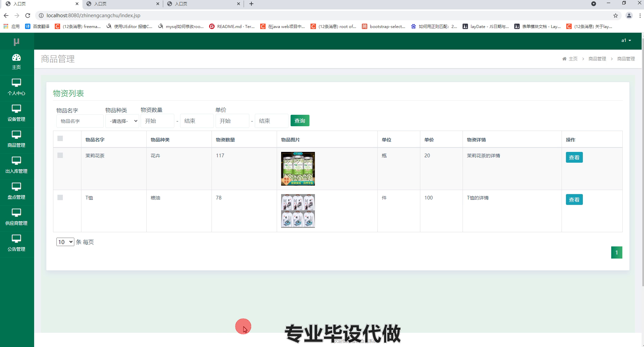Open the layDate bookmark
Image resolution: width=644 pixels, height=347 pixels.
click(x=486, y=26)
